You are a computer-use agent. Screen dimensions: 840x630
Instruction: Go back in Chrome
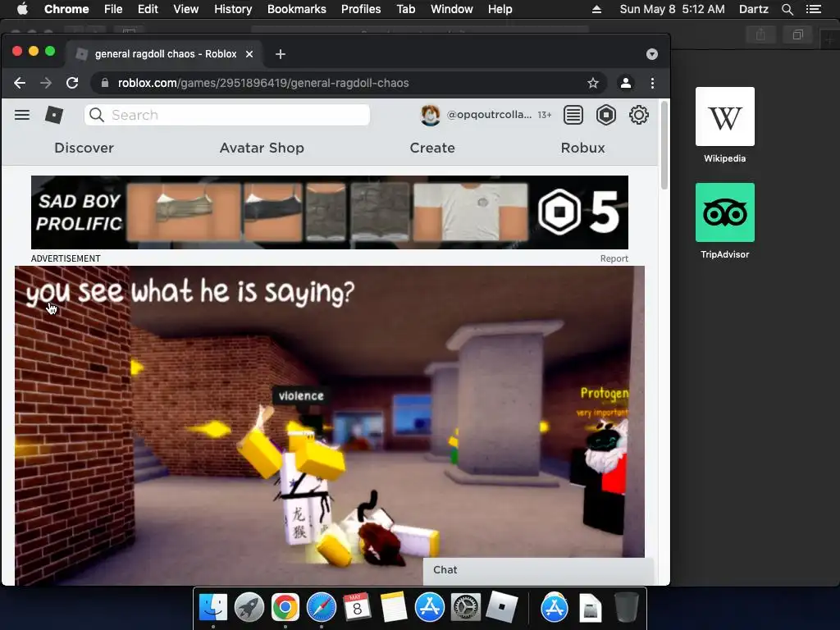[20, 83]
